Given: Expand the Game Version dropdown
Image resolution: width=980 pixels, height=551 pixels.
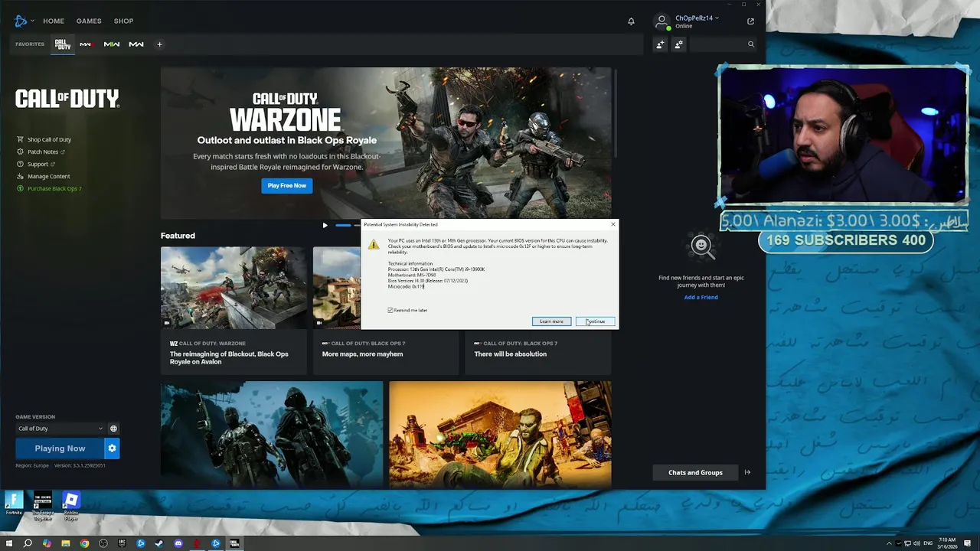Looking at the screenshot, I should pyautogui.click(x=60, y=429).
